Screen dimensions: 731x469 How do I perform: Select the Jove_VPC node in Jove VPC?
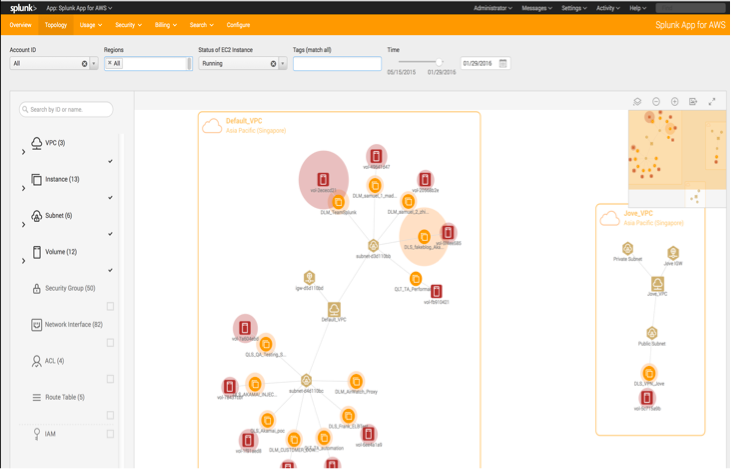[657, 283]
